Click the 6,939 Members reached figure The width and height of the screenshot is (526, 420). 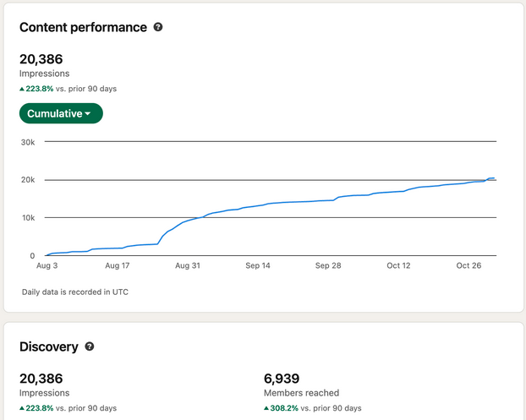coord(282,379)
